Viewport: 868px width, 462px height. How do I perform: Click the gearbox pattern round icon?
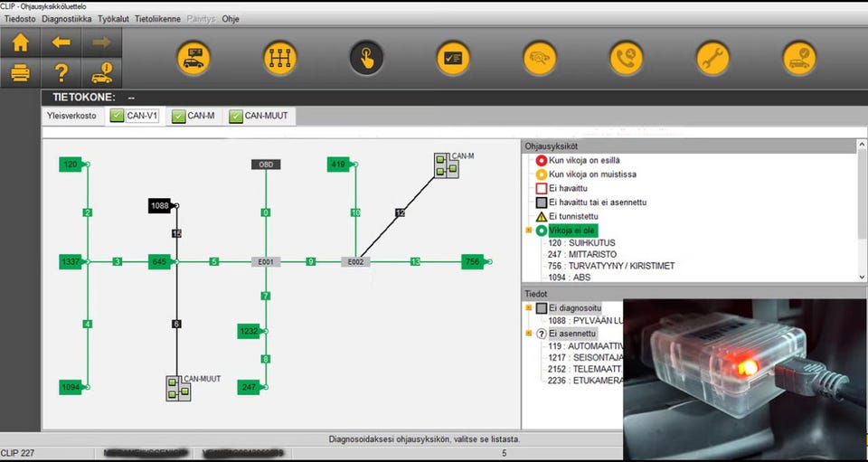[279, 58]
